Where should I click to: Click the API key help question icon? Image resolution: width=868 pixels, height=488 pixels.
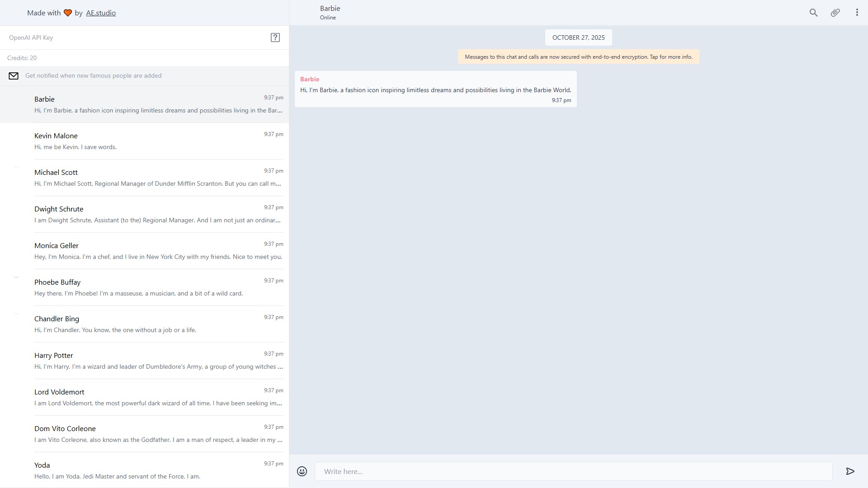pyautogui.click(x=275, y=38)
